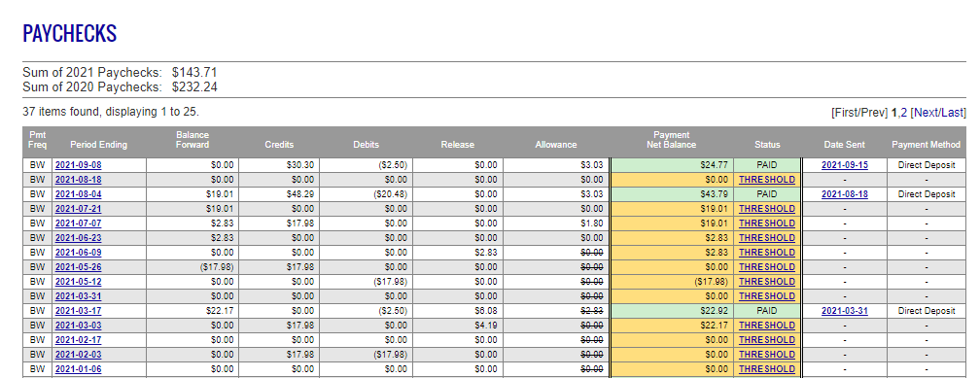Select the $22.17 balance forward cell

coord(192,311)
